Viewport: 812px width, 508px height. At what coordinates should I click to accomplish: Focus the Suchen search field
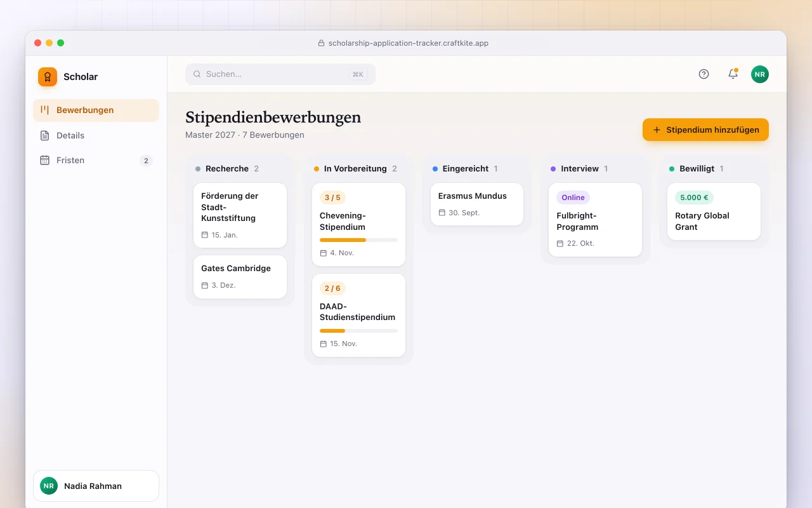point(280,74)
